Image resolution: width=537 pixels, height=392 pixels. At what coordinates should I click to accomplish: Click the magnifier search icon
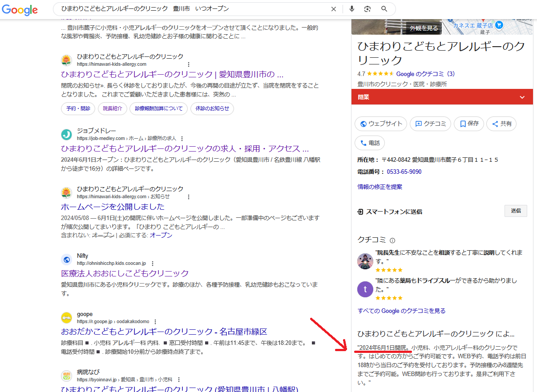[384, 9]
